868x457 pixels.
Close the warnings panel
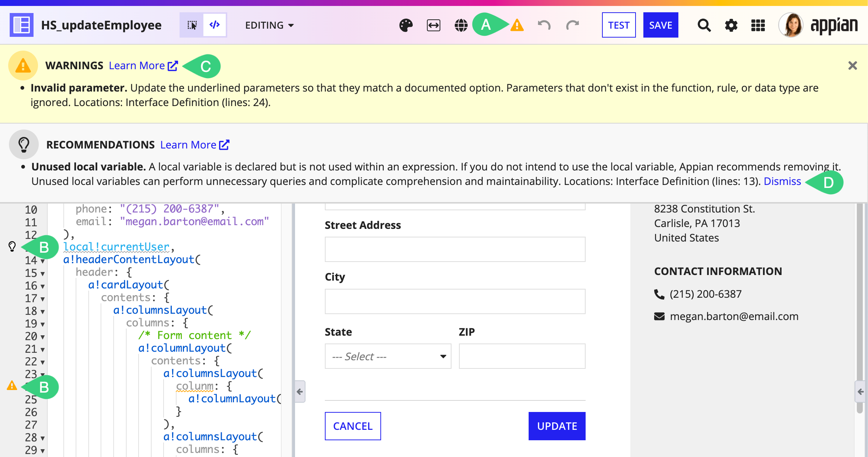click(x=852, y=65)
